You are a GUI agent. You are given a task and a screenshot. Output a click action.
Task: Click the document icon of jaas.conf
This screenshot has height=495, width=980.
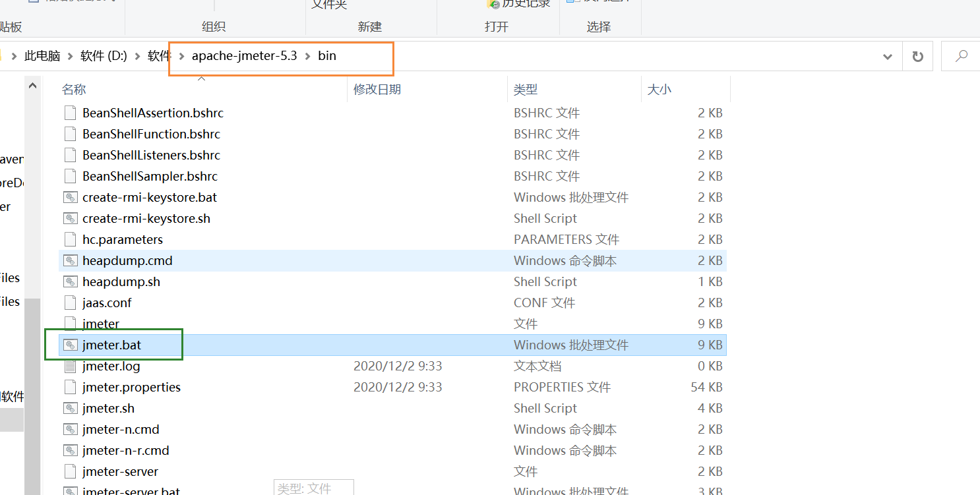coord(71,303)
